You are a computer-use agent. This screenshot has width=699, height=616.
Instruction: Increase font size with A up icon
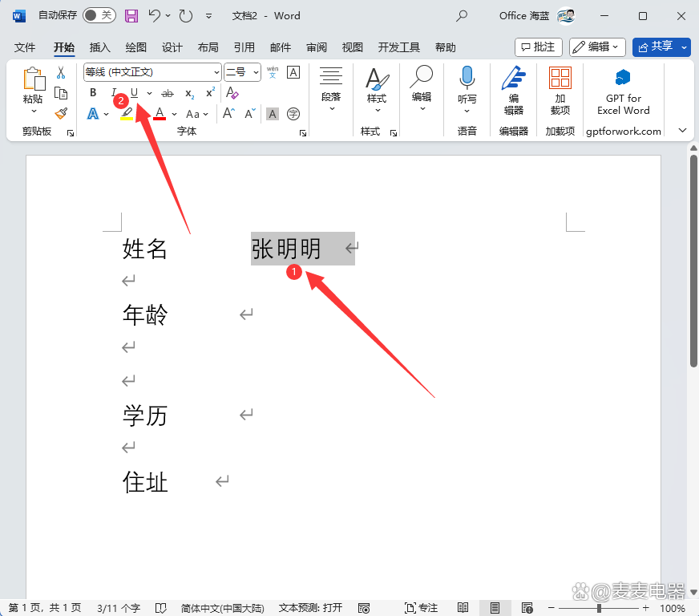click(x=228, y=114)
